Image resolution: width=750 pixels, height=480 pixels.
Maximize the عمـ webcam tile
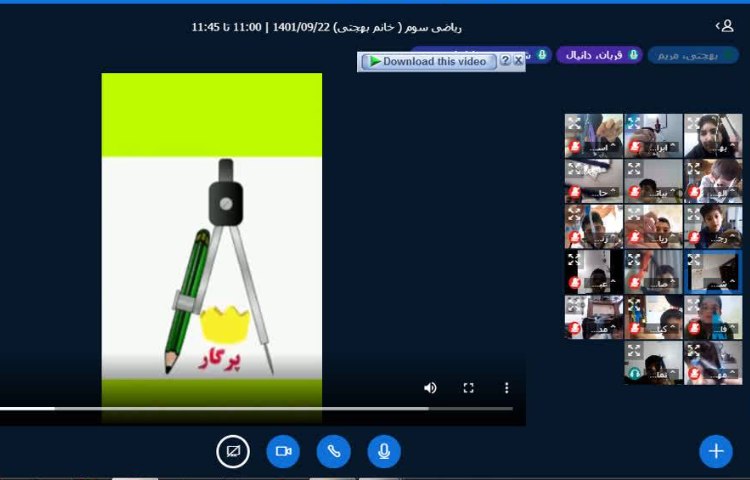click(x=574, y=259)
